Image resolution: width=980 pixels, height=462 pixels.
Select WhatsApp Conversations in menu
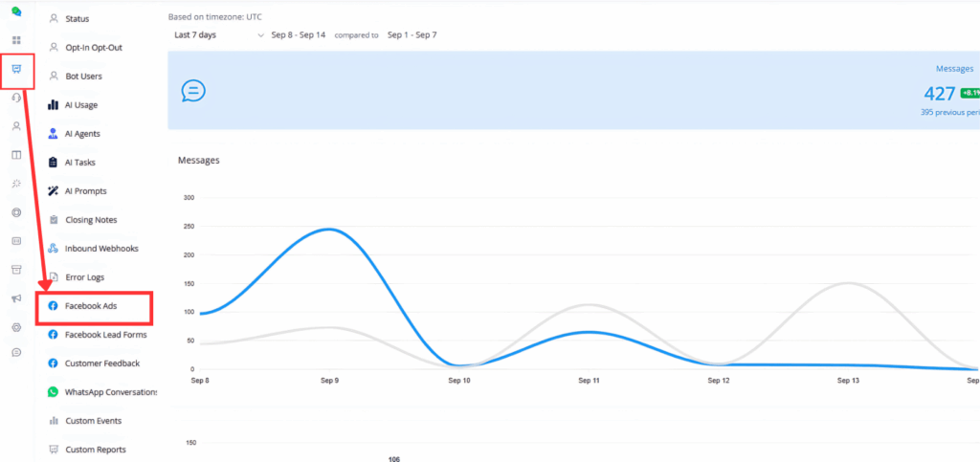(x=109, y=392)
